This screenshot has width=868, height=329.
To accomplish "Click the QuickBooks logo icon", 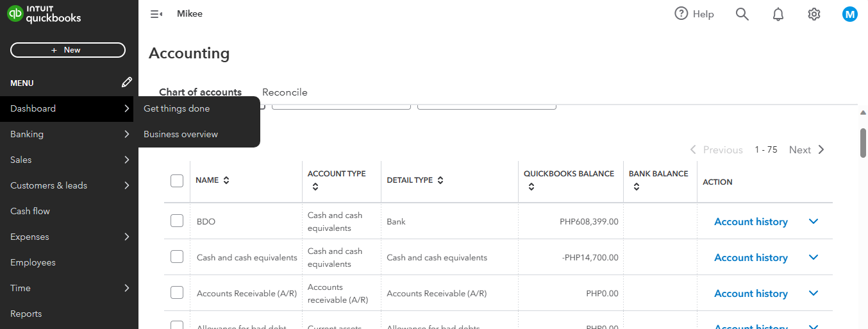I will click(15, 13).
